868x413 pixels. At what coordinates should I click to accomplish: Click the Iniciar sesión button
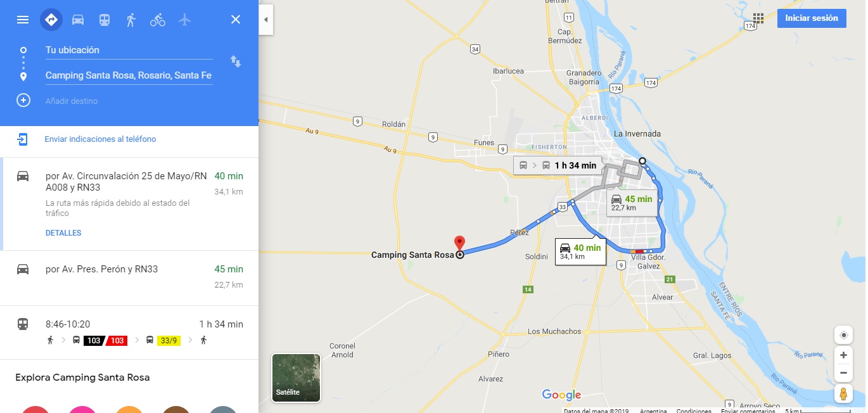pyautogui.click(x=812, y=18)
